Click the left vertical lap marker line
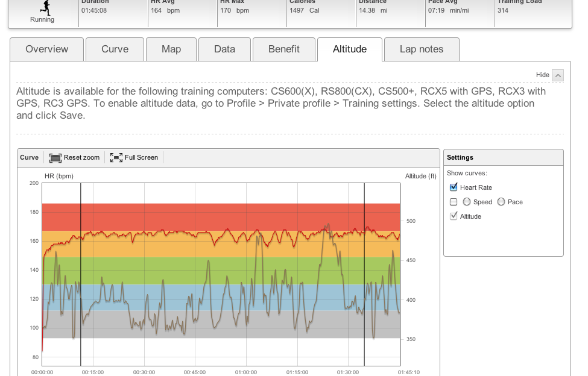588x376 pixels. coord(81,274)
